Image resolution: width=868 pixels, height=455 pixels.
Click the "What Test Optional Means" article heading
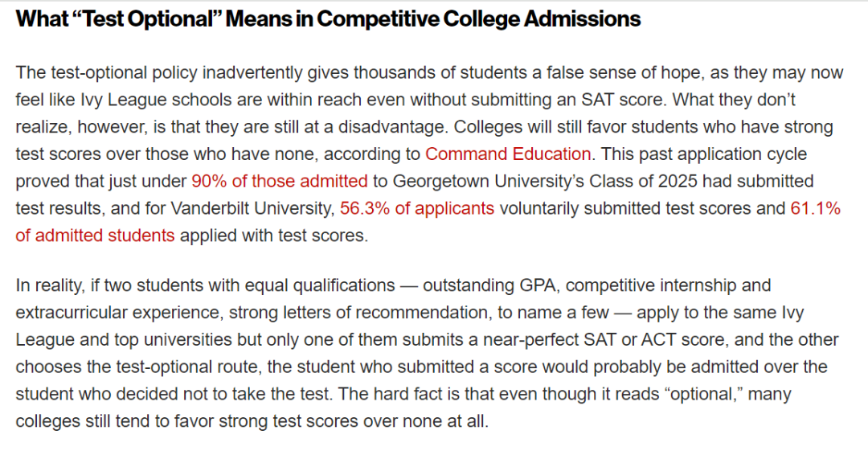coord(328,19)
